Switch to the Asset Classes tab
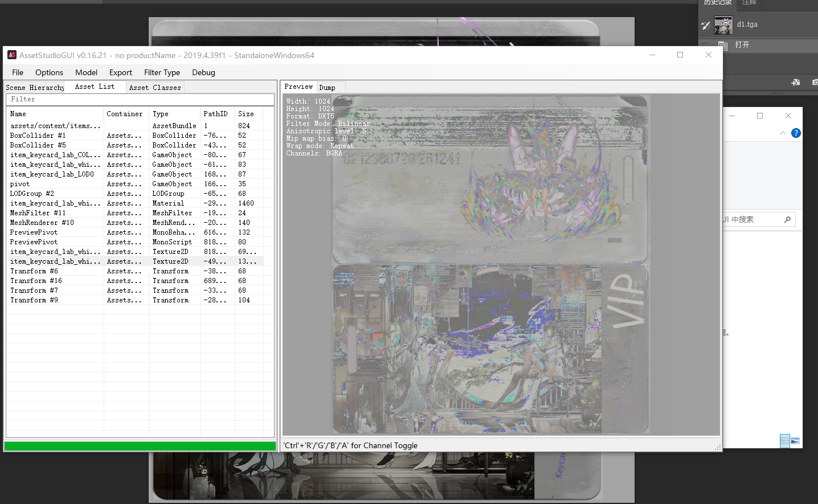This screenshot has height=504, width=818. click(154, 88)
